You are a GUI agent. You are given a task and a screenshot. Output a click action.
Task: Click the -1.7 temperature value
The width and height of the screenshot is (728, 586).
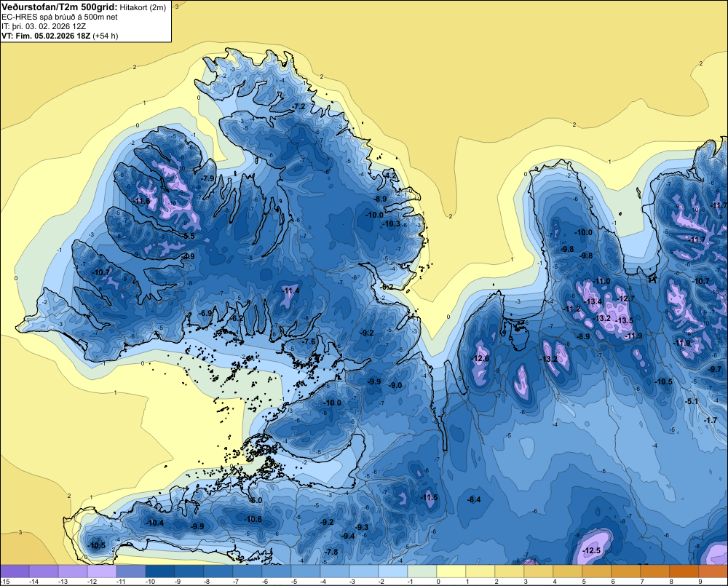(x=711, y=420)
